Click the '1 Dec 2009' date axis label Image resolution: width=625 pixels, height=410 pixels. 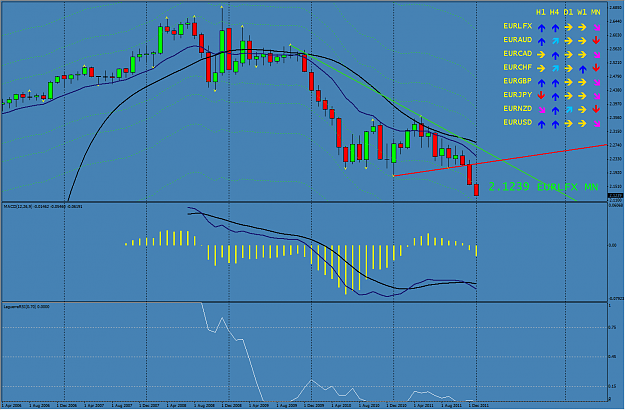coord(313,405)
